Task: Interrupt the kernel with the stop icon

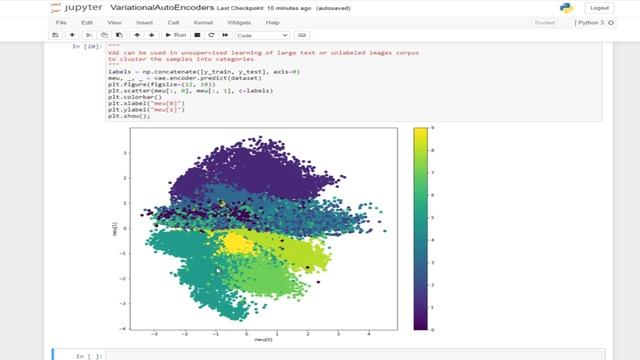Action: click(197, 35)
